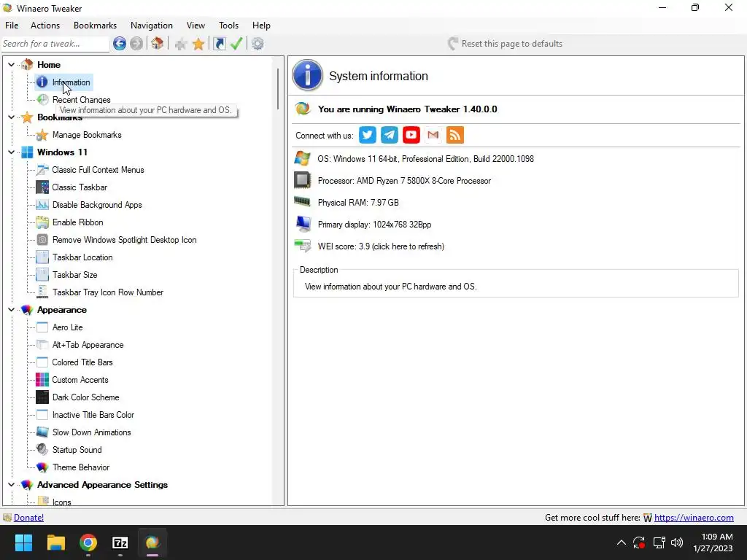
Task: Click the Custom Accents colorful icon
Action: [x=42, y=380]
